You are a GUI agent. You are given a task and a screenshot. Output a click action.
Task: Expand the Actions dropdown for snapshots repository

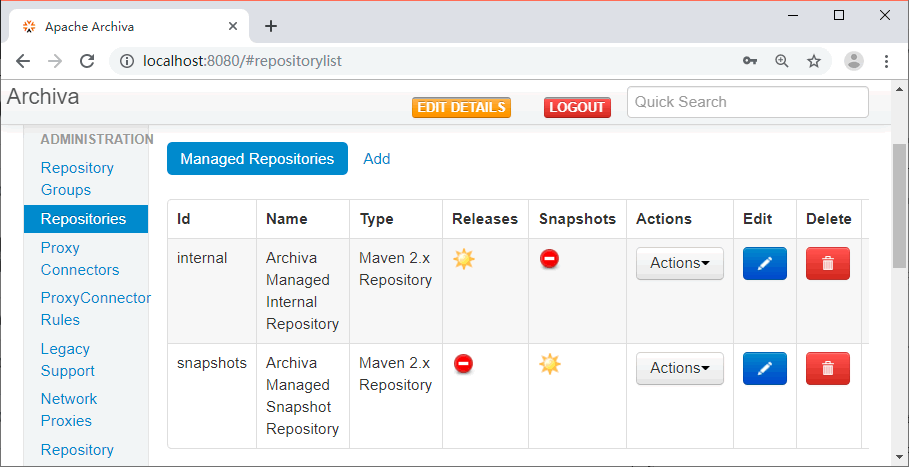pyautogui.click(x=679, y=368)
